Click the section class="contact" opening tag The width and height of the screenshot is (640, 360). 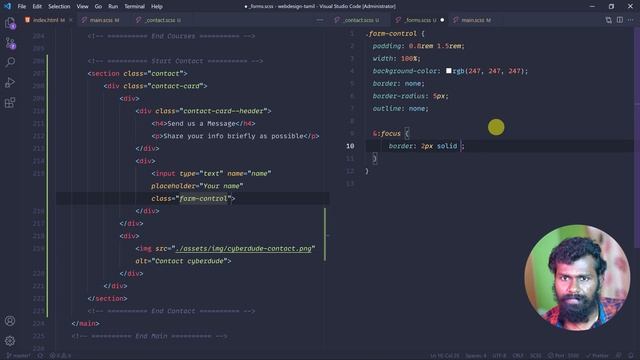(x=137, y=73)
